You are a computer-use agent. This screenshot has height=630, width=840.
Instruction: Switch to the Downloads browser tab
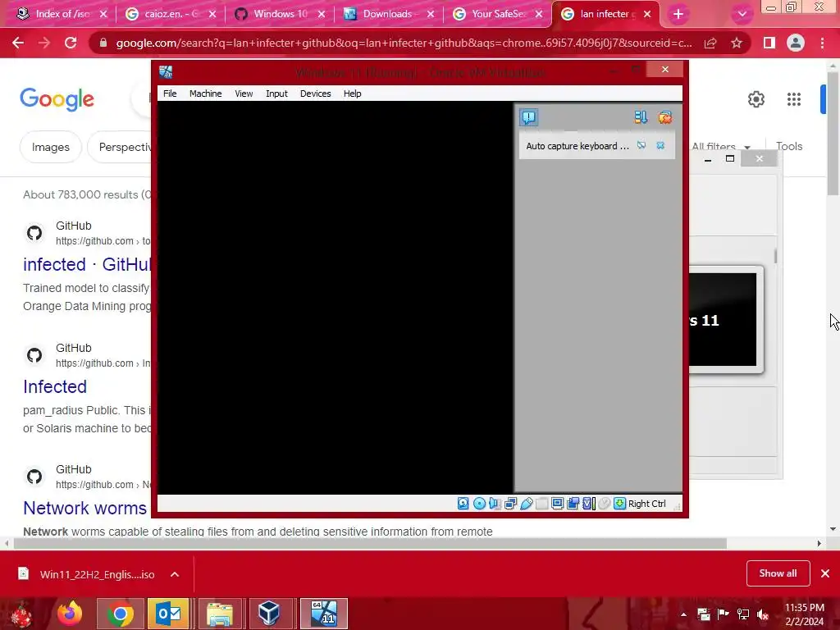point(388,14)
